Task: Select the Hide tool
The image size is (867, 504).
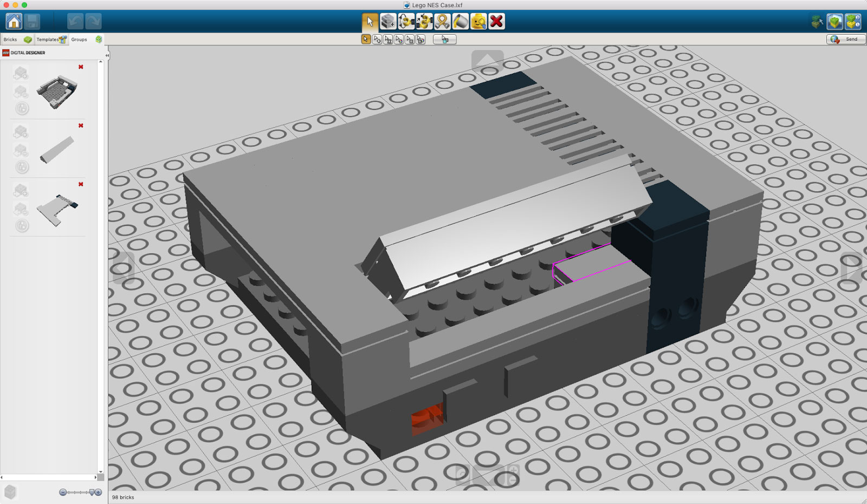Action: click(x=478, y=22)
